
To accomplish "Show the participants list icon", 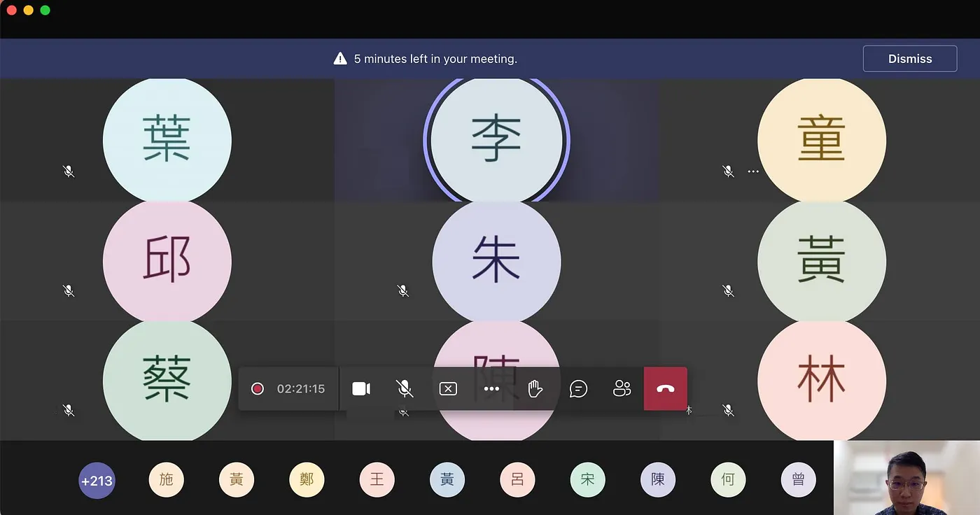I will [622, 388].
